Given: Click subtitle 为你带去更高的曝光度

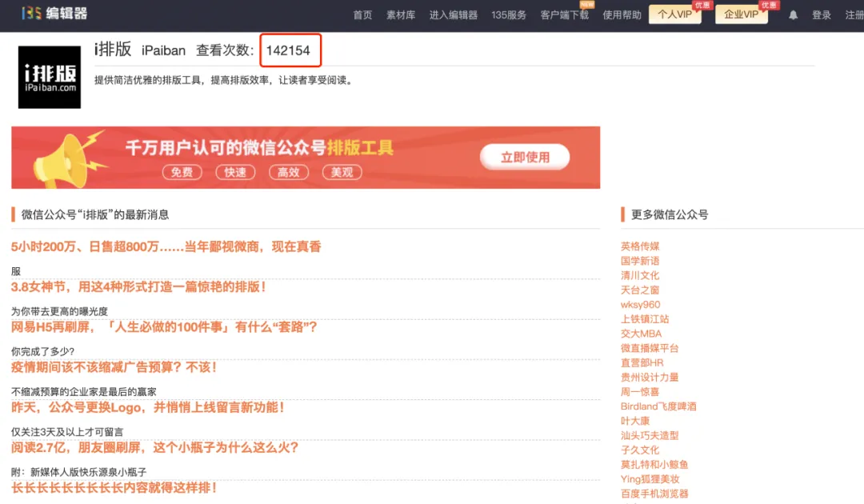Looking at the screenshot, I should point(59,312).
